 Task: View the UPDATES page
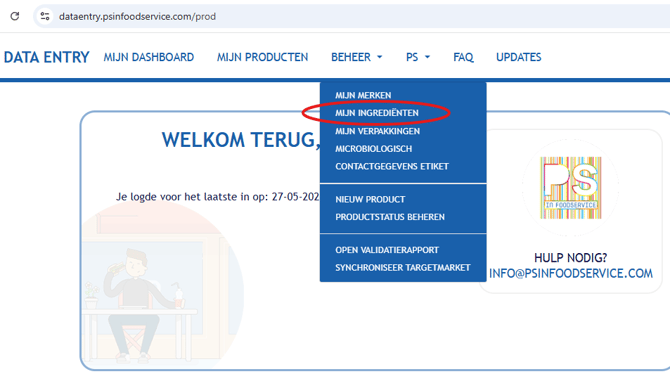pos(518,57)
